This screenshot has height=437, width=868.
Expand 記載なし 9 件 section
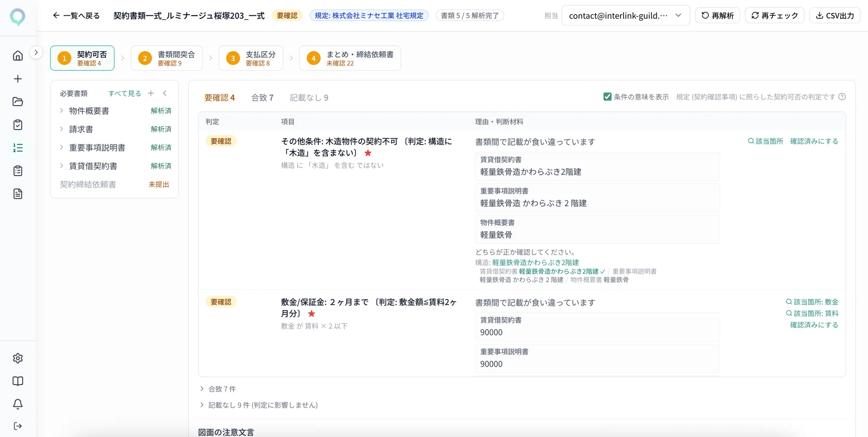259,405
